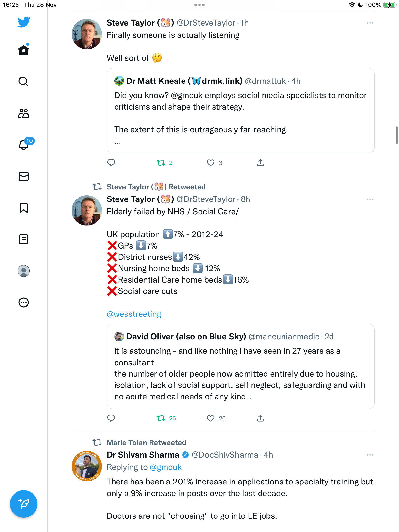This screenshot has height=532, width=399.
Task: Open quoted tweet by David Oliver
Action: pyautogui.click(x=241, y=366)
